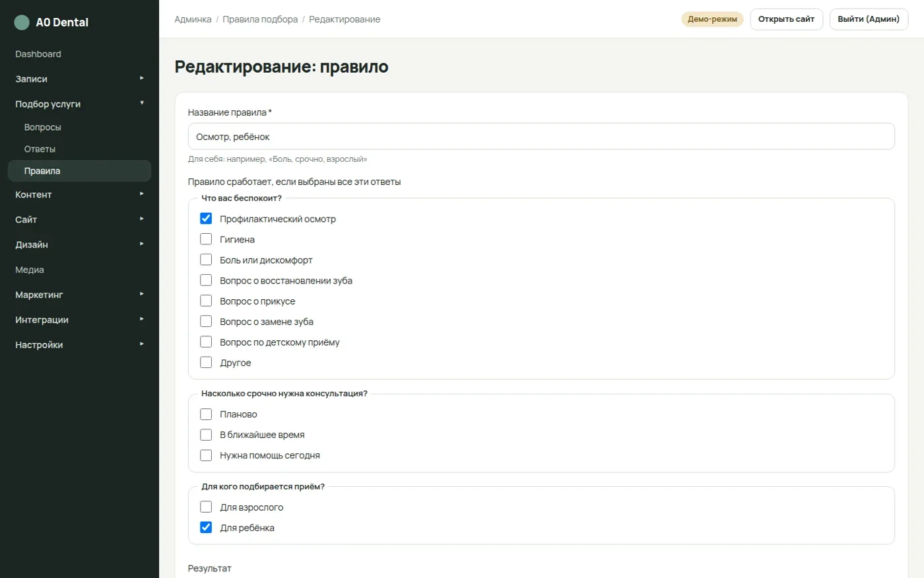924x578 pixels.
Task: Expand the Сайт sidebar section
Action: [x=79, y=219]
